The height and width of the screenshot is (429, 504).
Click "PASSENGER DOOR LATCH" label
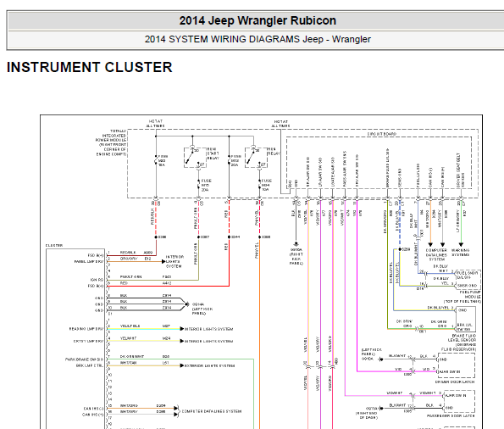pyautogui.click(x=451, y=415)
